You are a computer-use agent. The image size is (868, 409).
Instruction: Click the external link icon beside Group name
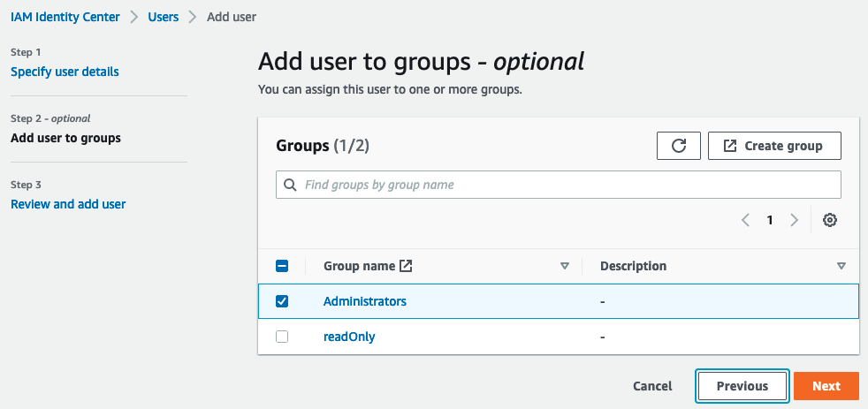point(406,266)
